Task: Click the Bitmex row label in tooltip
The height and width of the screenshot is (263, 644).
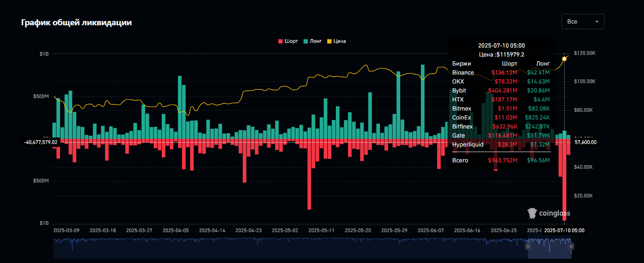Action: pyautogui.click(x=461, y=108)
